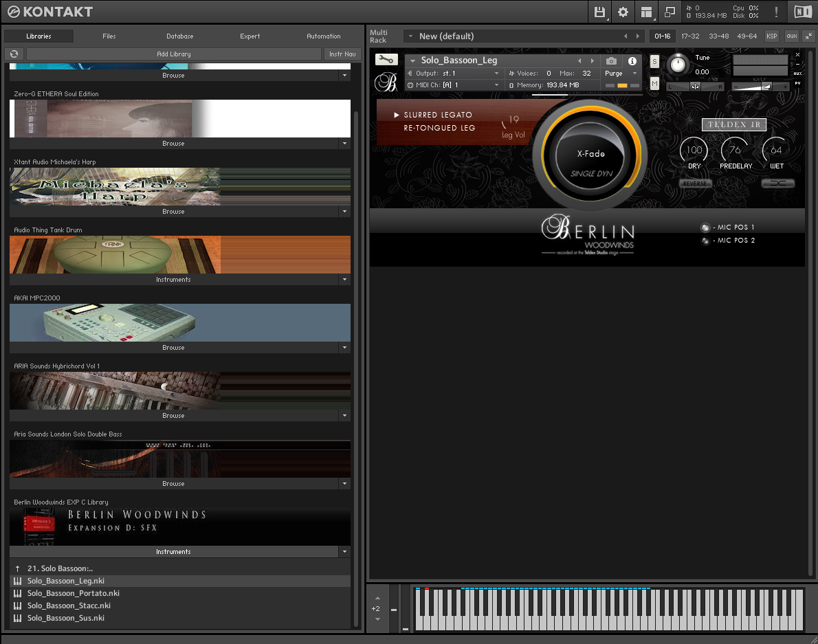Mute the Solo_Bassoon_Leg instrument
Screen dimensions: 818x644
coord(654,83)
